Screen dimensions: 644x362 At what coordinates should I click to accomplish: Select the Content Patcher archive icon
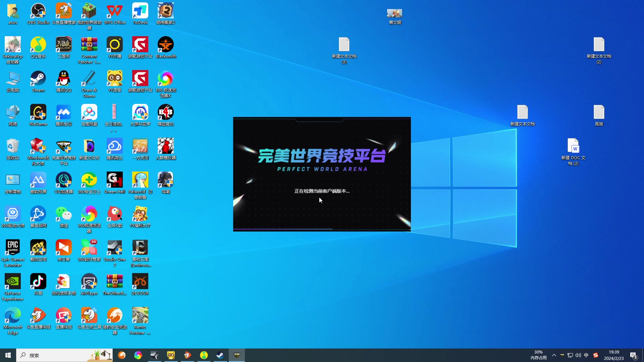[x=89, y=50]
